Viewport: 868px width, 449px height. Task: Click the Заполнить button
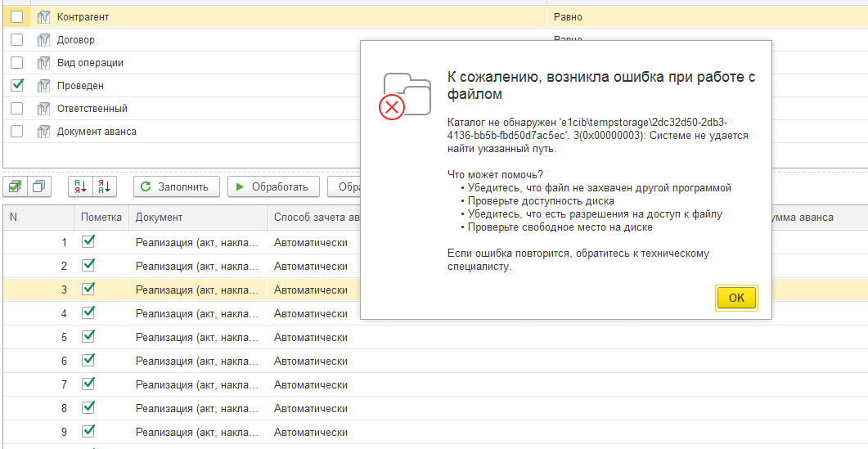pos(177,187)
